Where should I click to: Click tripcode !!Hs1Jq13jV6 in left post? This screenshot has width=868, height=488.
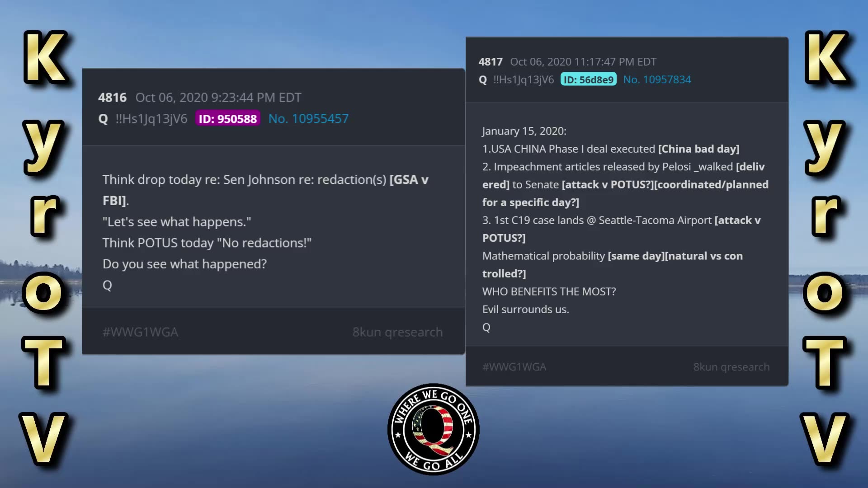point(151,119)
